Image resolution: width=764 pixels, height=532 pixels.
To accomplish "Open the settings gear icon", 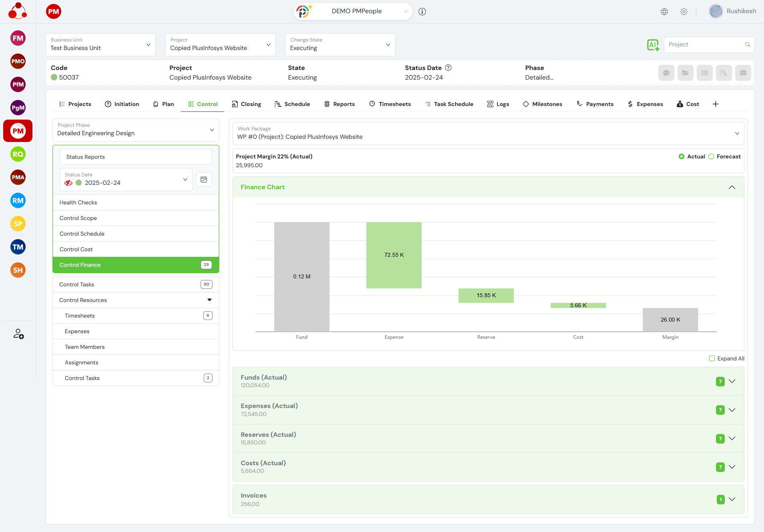I will pos(684,12).
